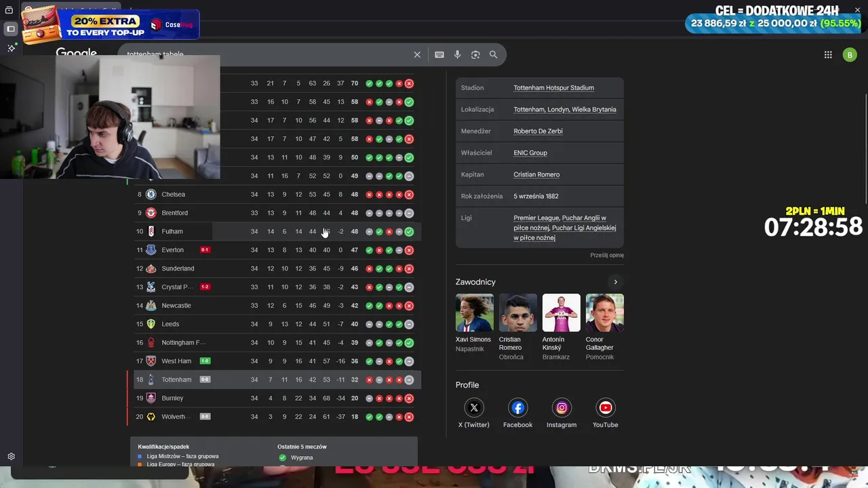This screenshot has height=488, width=868.
Task: Open Conor Gallagher player thumbnail
Action: coord(605,312)
